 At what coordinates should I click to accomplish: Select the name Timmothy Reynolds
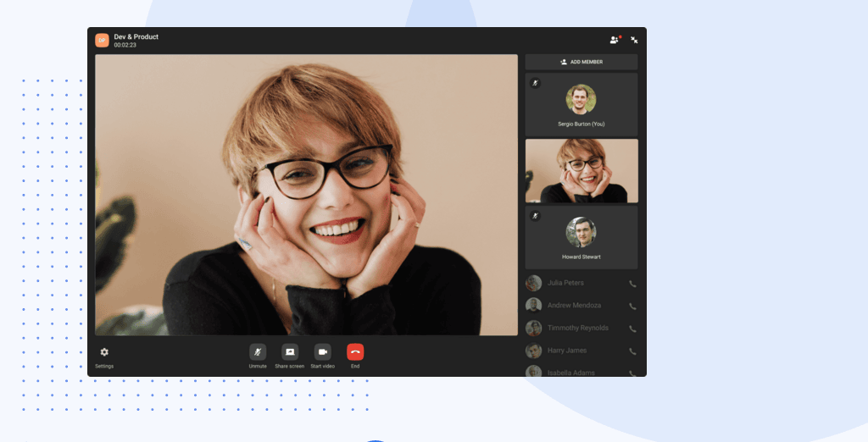tap(578, 328)
